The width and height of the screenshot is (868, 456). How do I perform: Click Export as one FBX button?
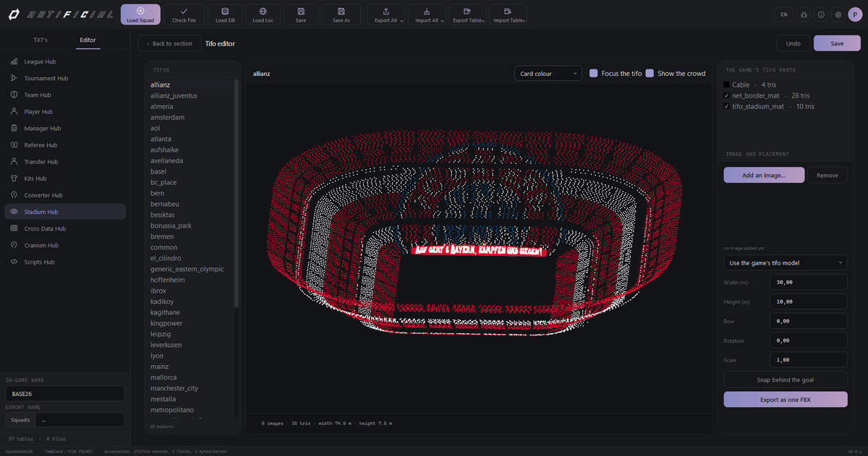(x=786, y=400)
